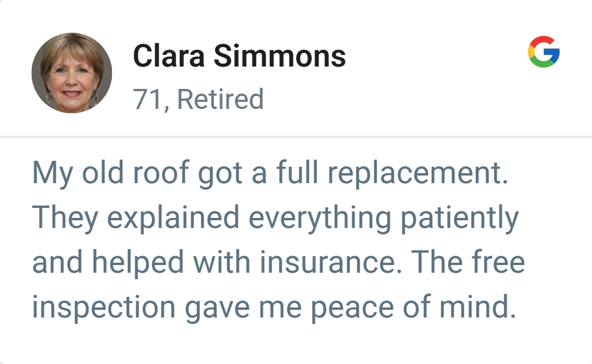The width and height of the screenshot is (592, 364).
Task: Click the word "patiently" in the review
Action: click(x=460, y=218)
